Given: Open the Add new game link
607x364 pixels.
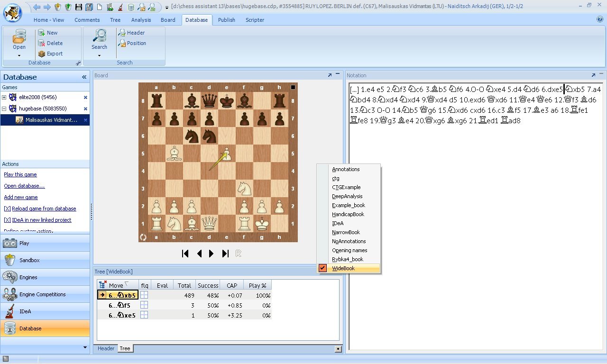Looking at the screenshot, I should point(20,197).
